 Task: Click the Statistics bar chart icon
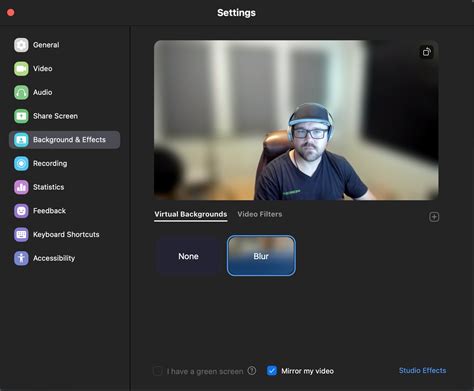point(21,187)
